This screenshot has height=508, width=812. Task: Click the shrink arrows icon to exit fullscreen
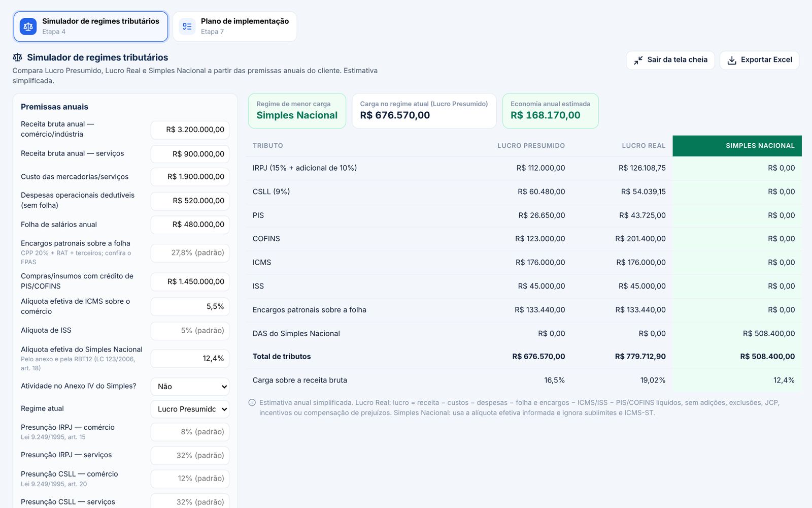click(x=638, y=60)
